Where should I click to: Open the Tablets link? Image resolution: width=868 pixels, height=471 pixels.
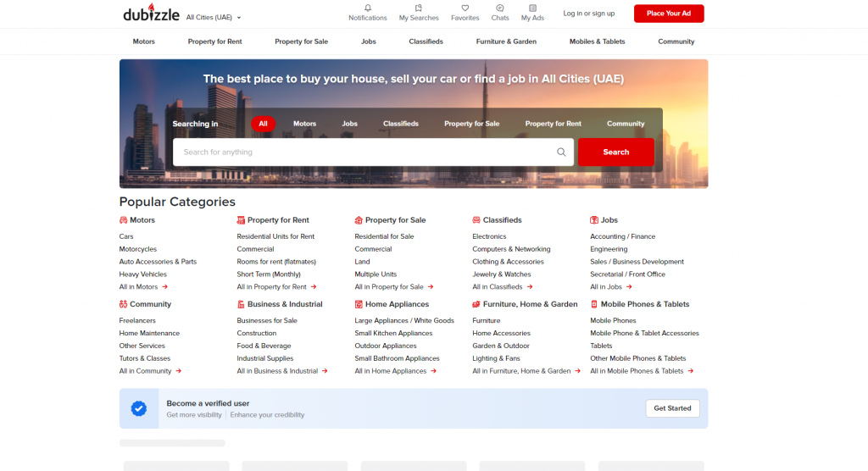pos(601,346)
